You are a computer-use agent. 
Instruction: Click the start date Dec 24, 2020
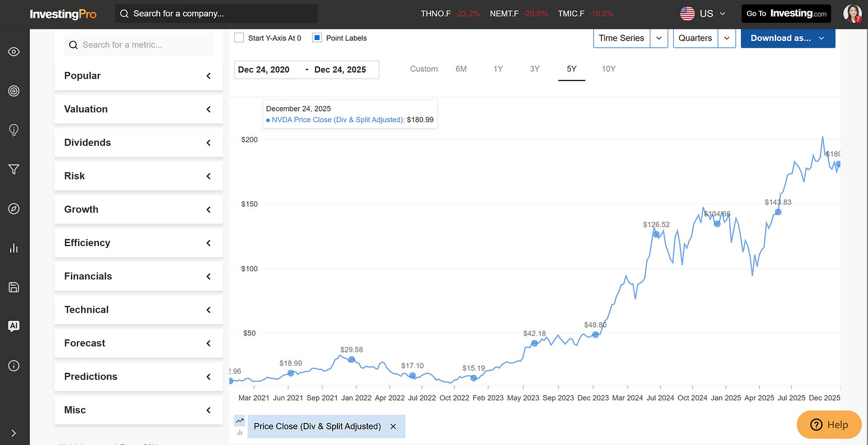point(263,70)
